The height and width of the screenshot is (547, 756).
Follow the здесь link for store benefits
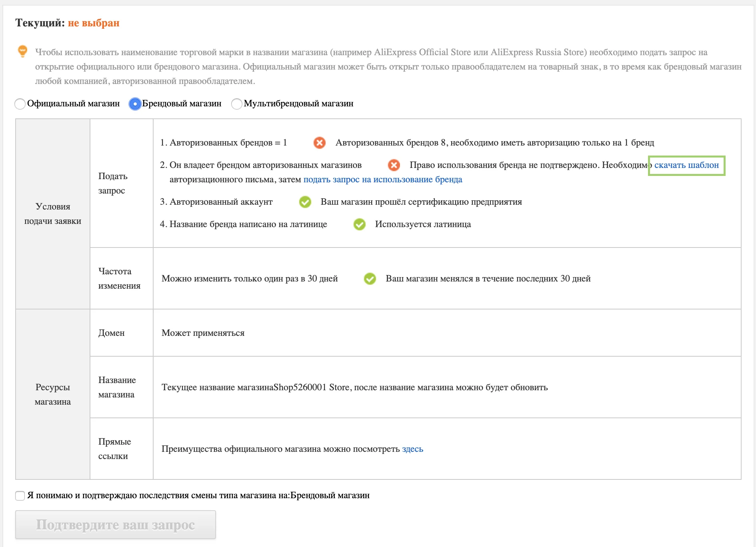pos(412,449)
